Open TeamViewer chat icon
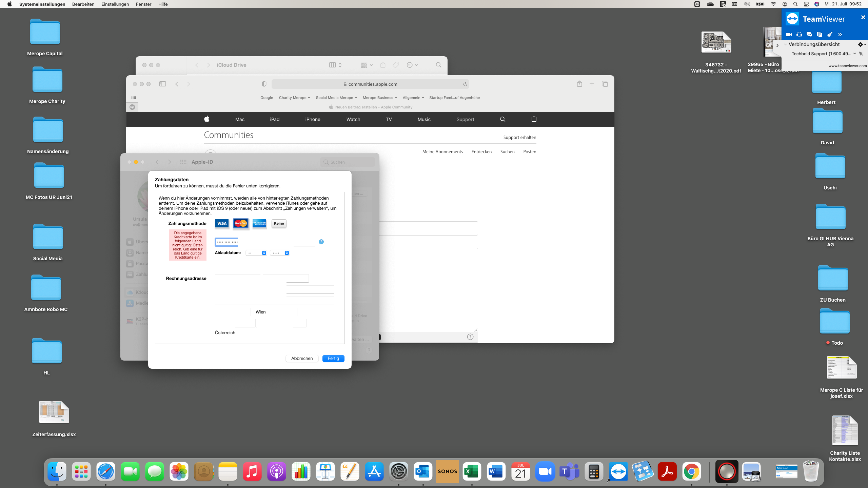This screenshot has height=488, width=868. 809,34
